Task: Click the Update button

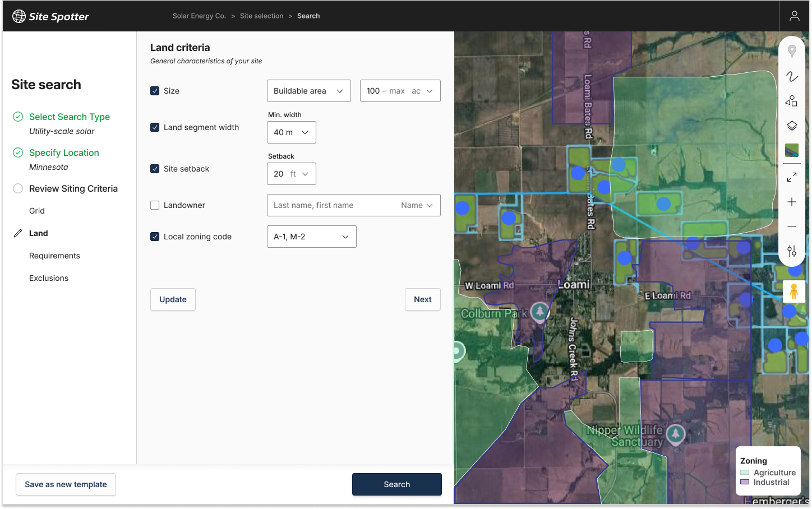Action: (x=173, y=299)
